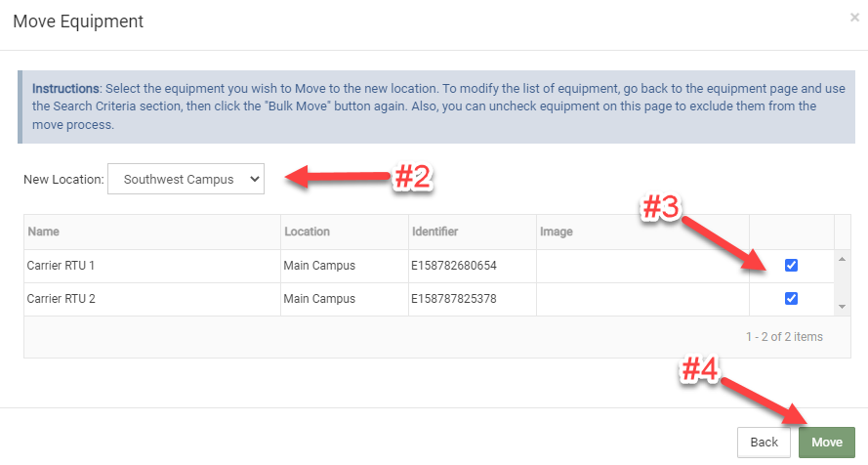Go back with the Back button

point(764,442)
